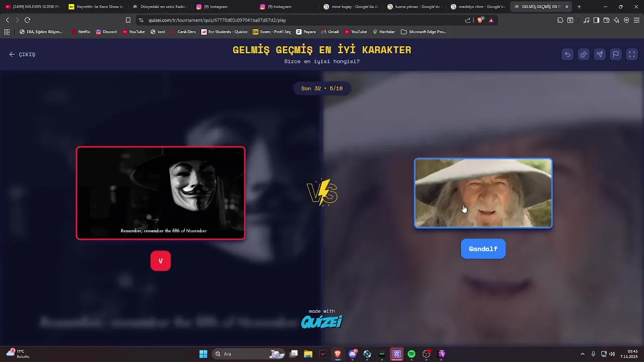Click the ÇIKIŞ exit link
This screenshot has height=362, width=644.
pos(22,54)
